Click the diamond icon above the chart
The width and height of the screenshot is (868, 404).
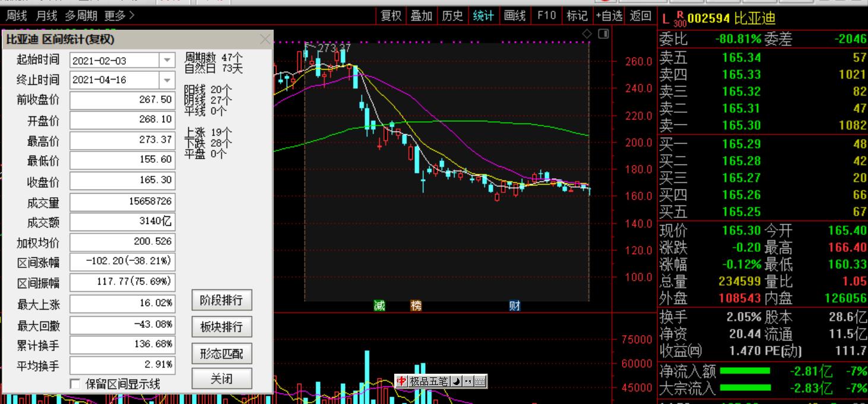click(x=587, y=34)
